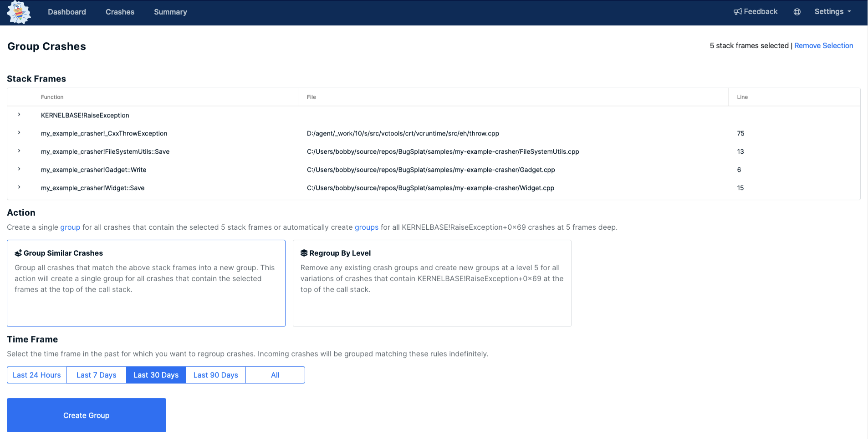Select Last 24 Hours time frame
Viewport: 868px width, 439px height.
coord(37,375)
